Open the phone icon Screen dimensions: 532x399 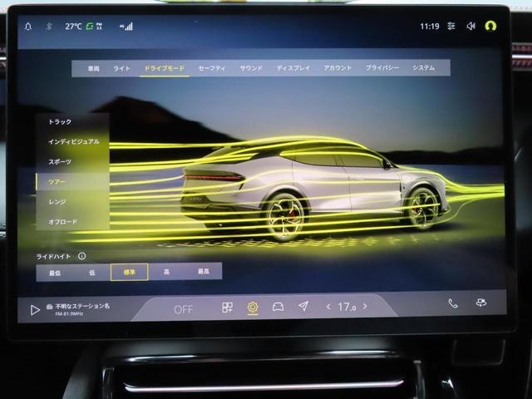pos(452,303)
